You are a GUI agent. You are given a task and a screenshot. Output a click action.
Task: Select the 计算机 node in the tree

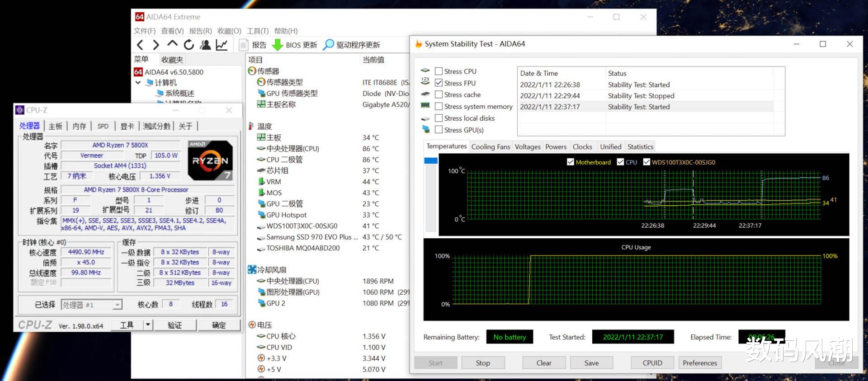point(161,83)
